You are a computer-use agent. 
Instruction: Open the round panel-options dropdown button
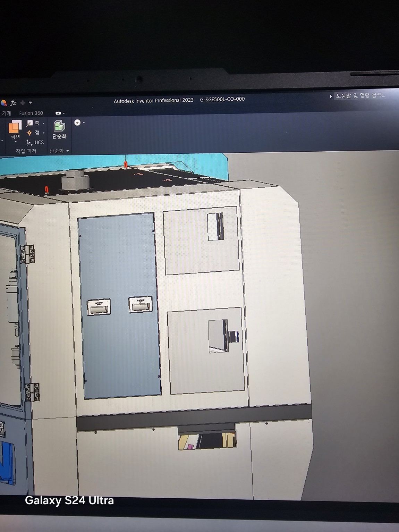pyautogui.click(x=78, y=123)
